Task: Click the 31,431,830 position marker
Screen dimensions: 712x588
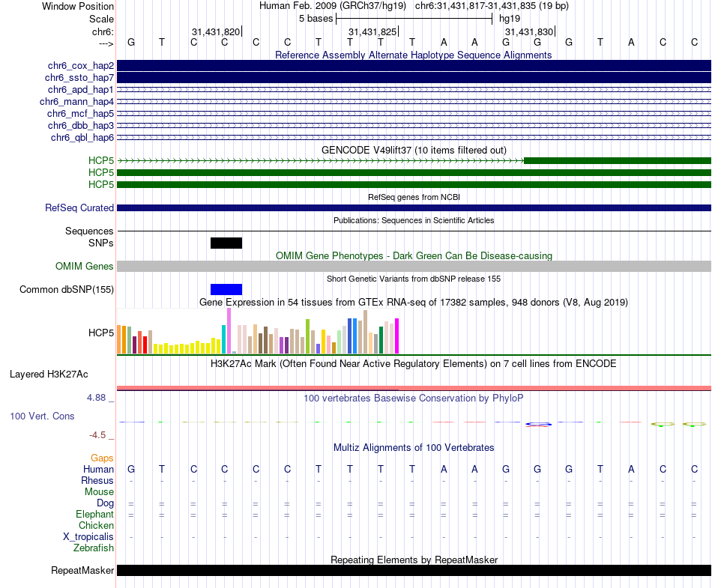Action: pos(529,31)
